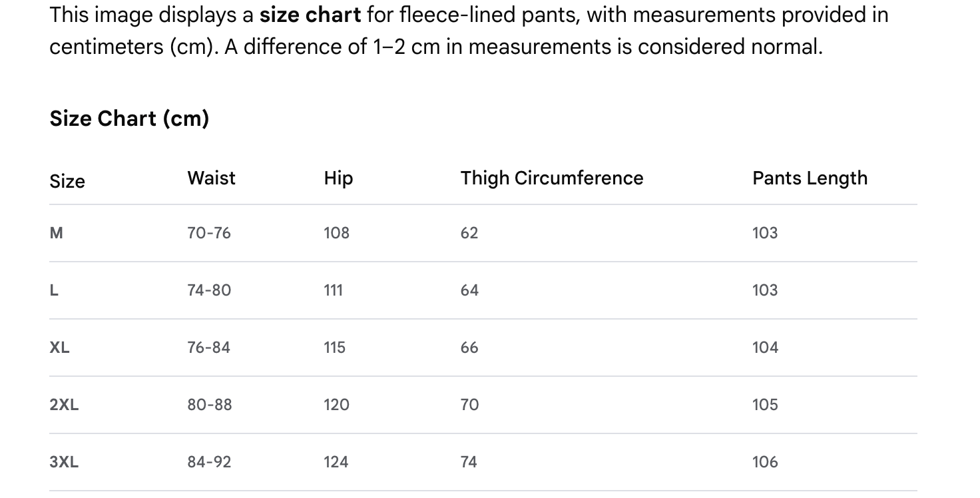
Task: Select the thigh circumference value 62
Action: click(x=469, y=233)
